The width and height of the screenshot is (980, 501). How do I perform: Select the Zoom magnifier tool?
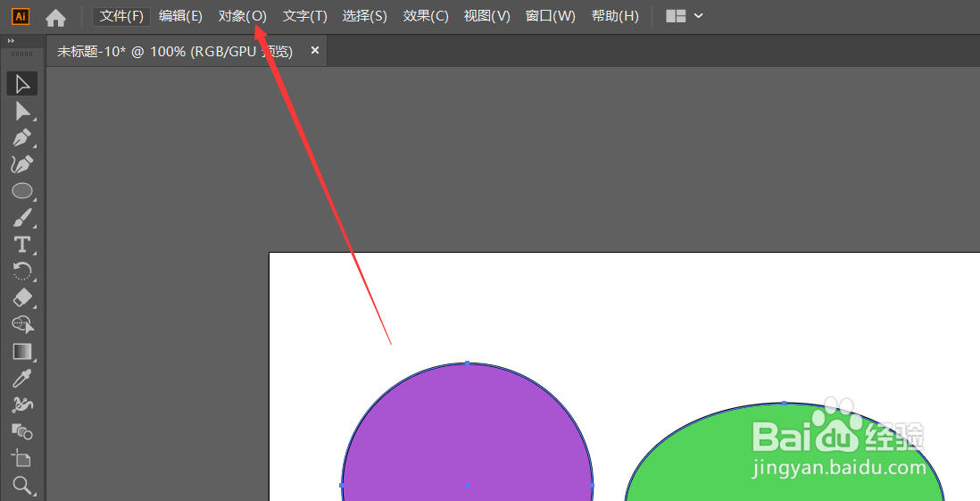click(22, 485)
